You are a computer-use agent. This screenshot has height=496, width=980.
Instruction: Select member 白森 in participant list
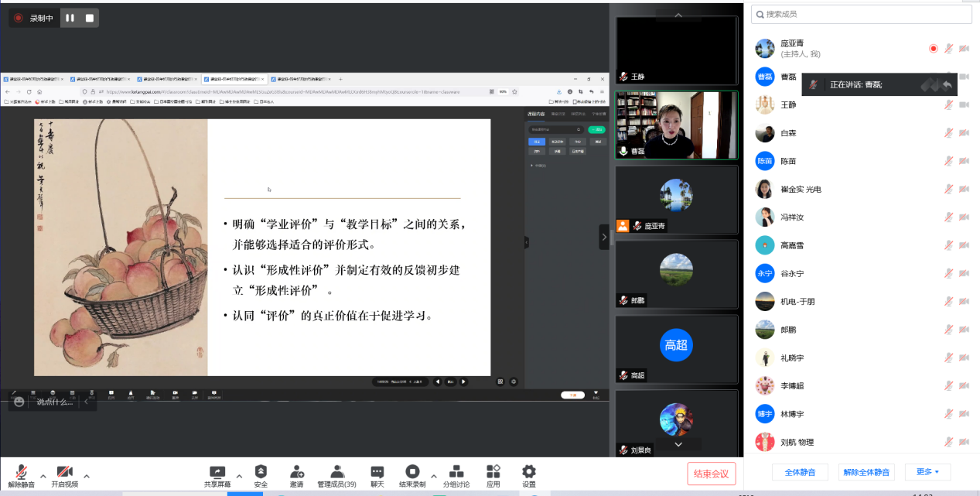[x=862, y=133]
